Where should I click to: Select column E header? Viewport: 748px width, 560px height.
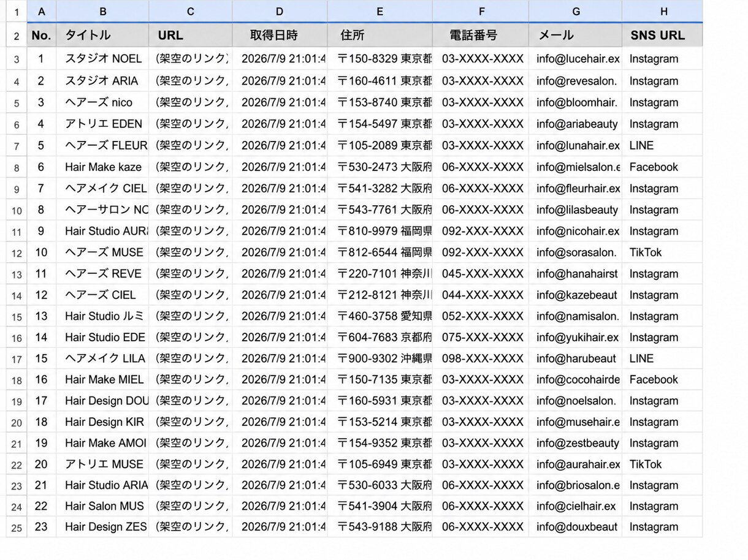coord(380,12)
